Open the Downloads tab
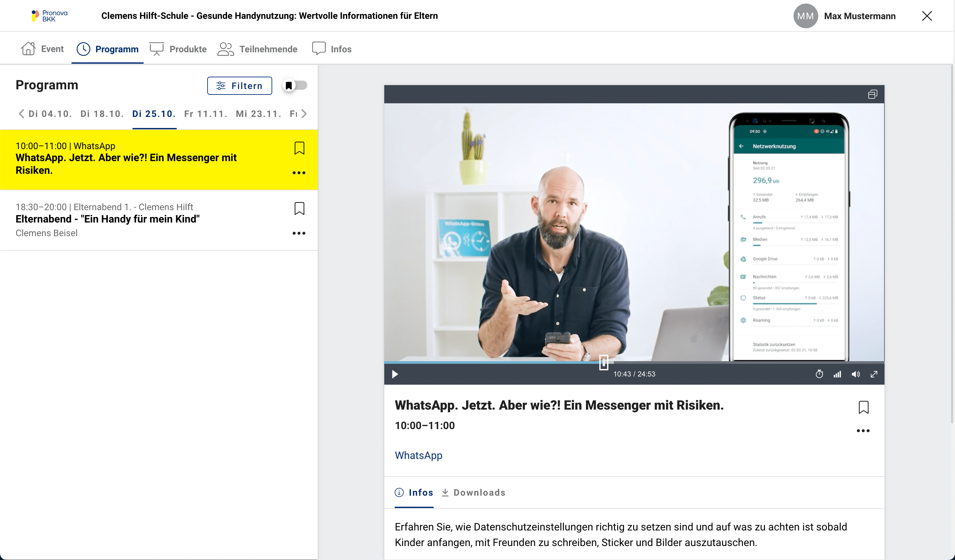Screen dimensions: 955x560 [474, 492]
